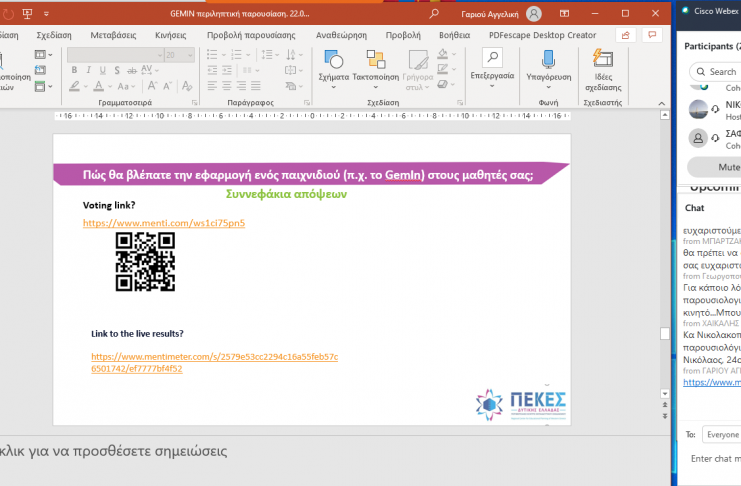The width and height of the screenshot is (741, 486).
Task: Toggle Italic formatting
Action: point(88,70)
